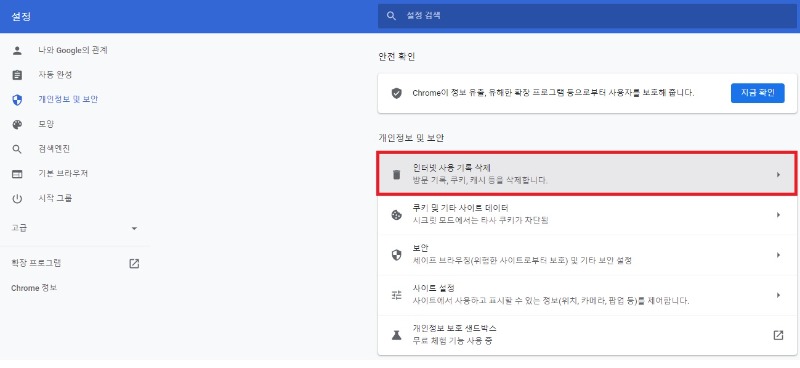Viewport: 800px width, 368px height.
Task: Expand the 고급 section arrow
Action: pyautogui.click(x=134, y=228)
